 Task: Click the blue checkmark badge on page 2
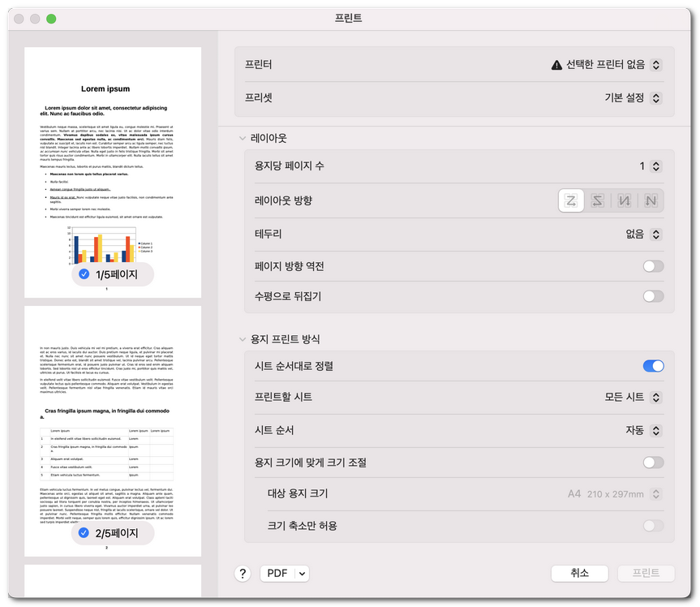pos(84,533)
